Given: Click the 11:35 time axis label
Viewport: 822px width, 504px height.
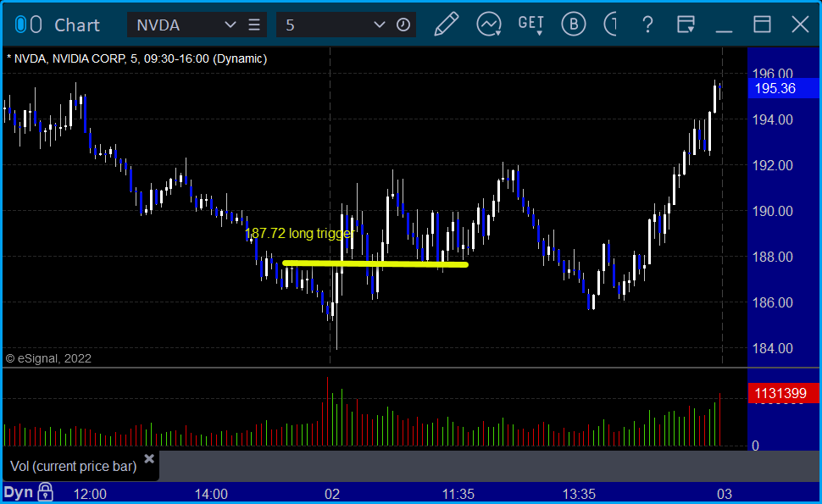Looking at the screenshot, I should (x=458, y=494).
